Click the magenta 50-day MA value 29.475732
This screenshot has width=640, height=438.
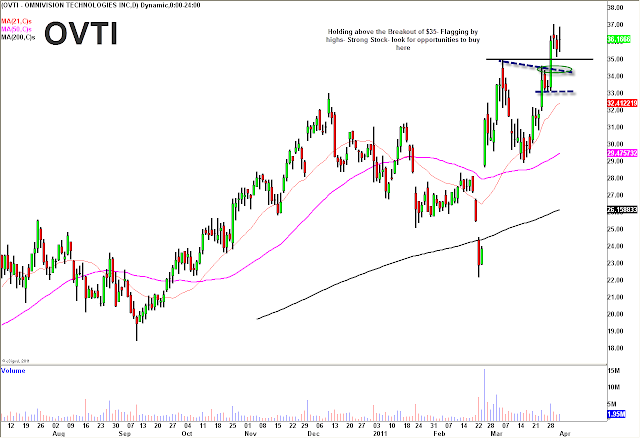(x=622, y=153)
